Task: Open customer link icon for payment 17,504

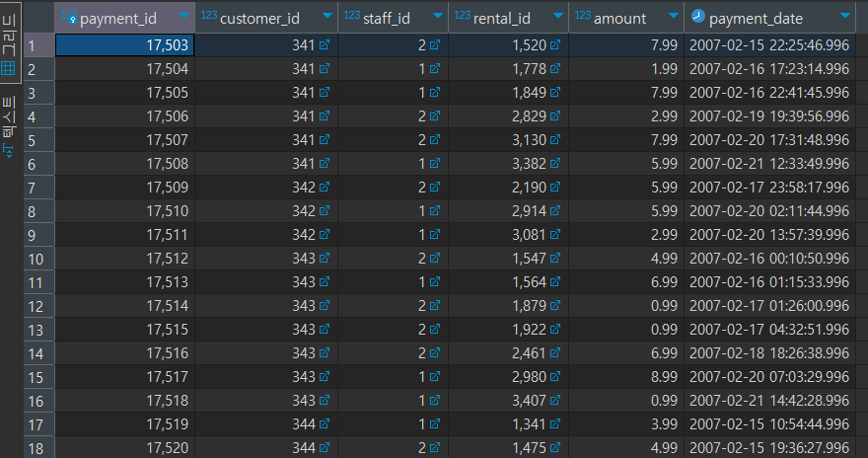Action: tap(325, 69)
